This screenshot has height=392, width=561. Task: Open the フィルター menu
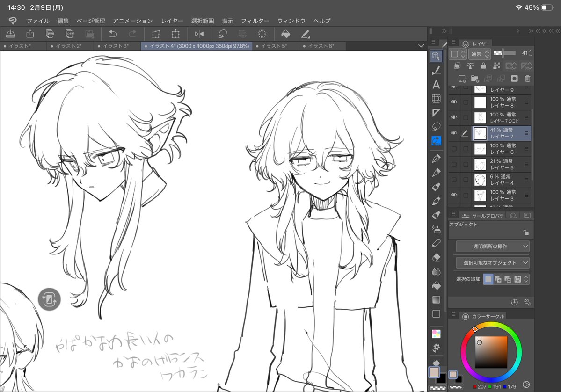tap(255, 21)
